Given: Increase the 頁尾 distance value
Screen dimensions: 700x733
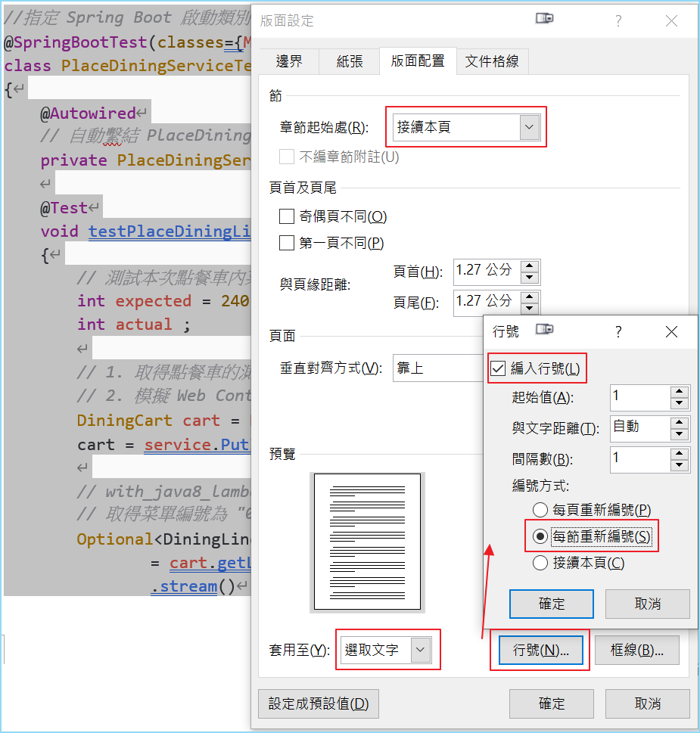Looking at the screenshot, I should pyautogui.click(x=529, y=297).
